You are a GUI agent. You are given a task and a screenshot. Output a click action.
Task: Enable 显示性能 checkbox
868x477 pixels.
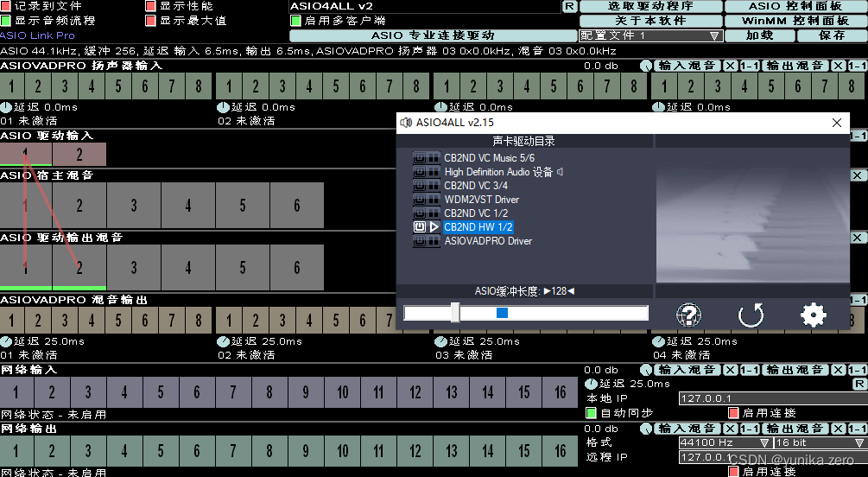pyautogui.click(x=150, y=6)
